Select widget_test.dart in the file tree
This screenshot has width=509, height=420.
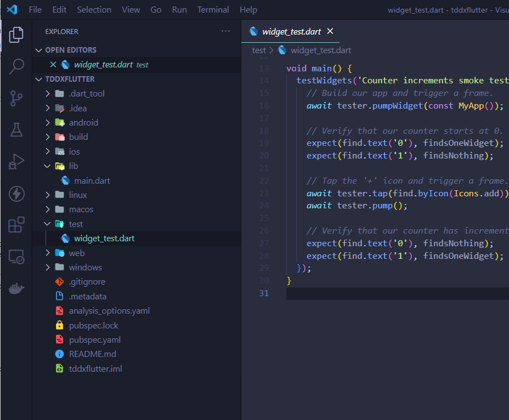point(104,239)
